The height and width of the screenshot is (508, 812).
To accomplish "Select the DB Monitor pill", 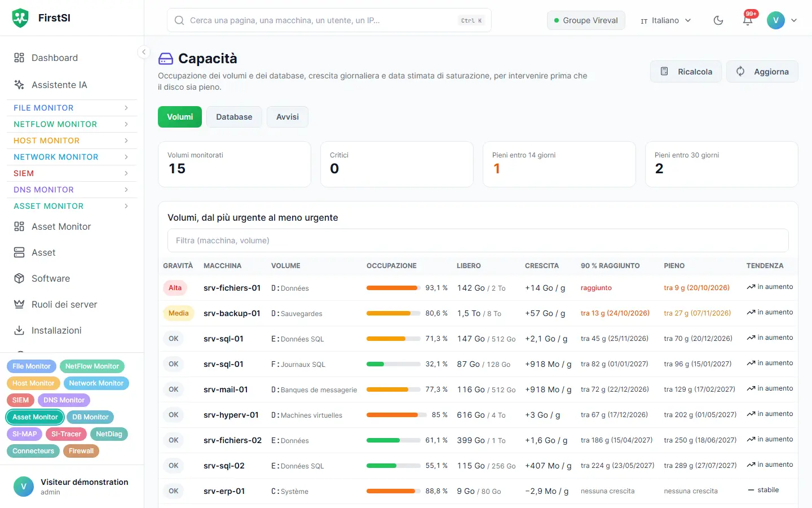I will click(x=90, y=417).
